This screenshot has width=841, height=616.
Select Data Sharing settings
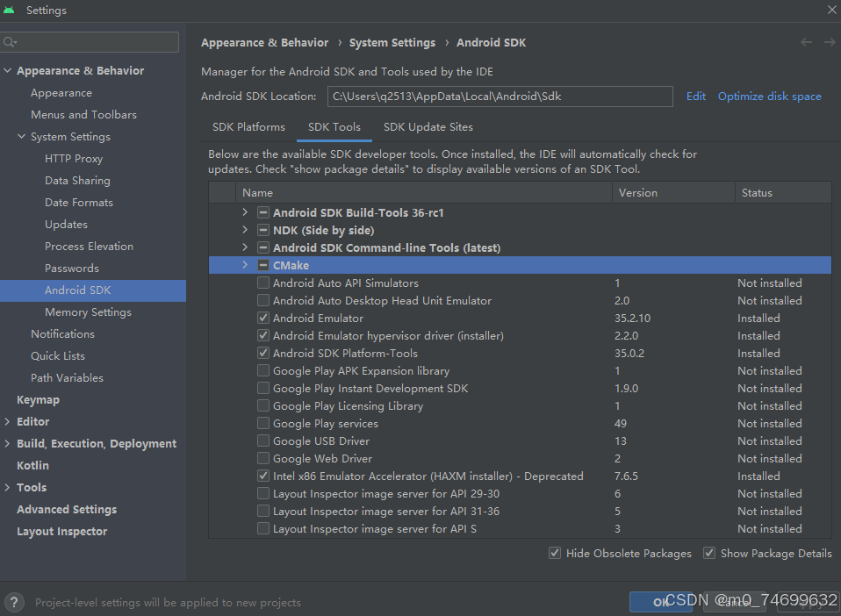click(77, 181)
